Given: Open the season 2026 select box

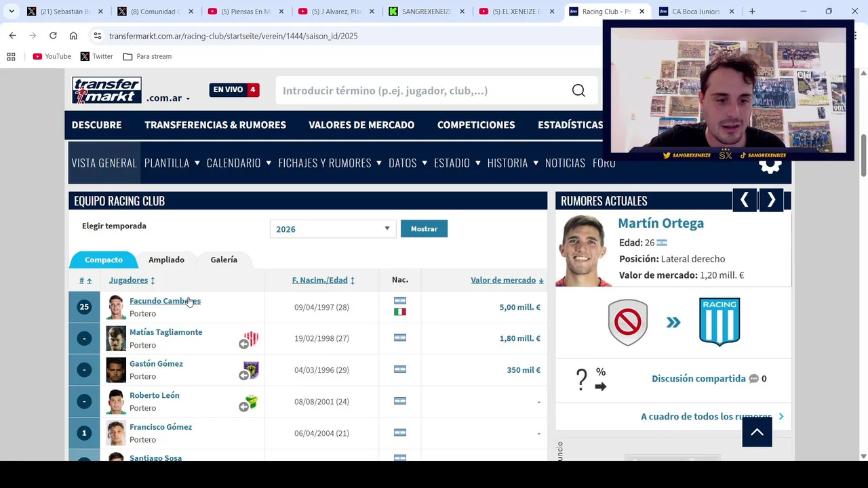Looking at the screenshot, I should (x=332, y=229).
